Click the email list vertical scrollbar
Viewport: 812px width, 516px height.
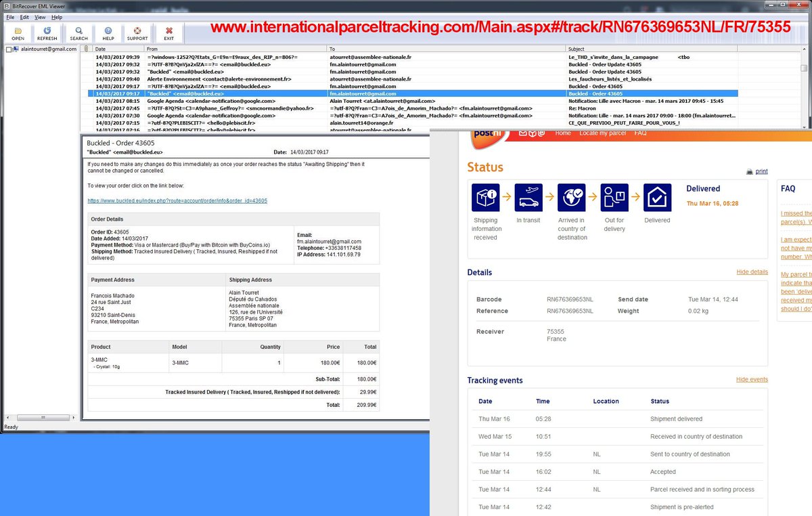coord(804,88)
